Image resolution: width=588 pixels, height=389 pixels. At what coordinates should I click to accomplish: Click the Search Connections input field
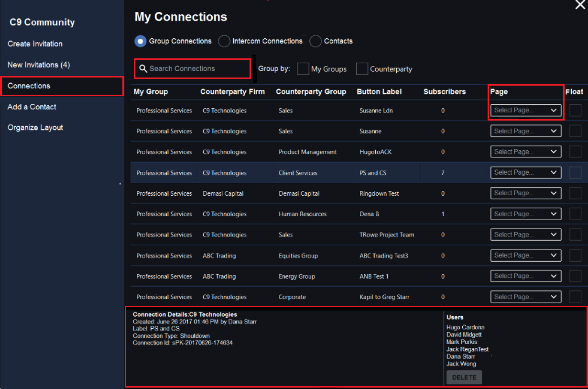click(193, 69)
